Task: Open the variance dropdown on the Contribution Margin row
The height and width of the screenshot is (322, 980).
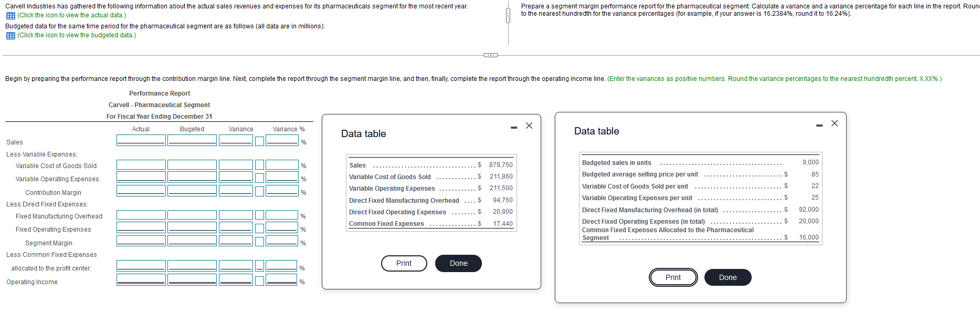Action: [259, 191]
